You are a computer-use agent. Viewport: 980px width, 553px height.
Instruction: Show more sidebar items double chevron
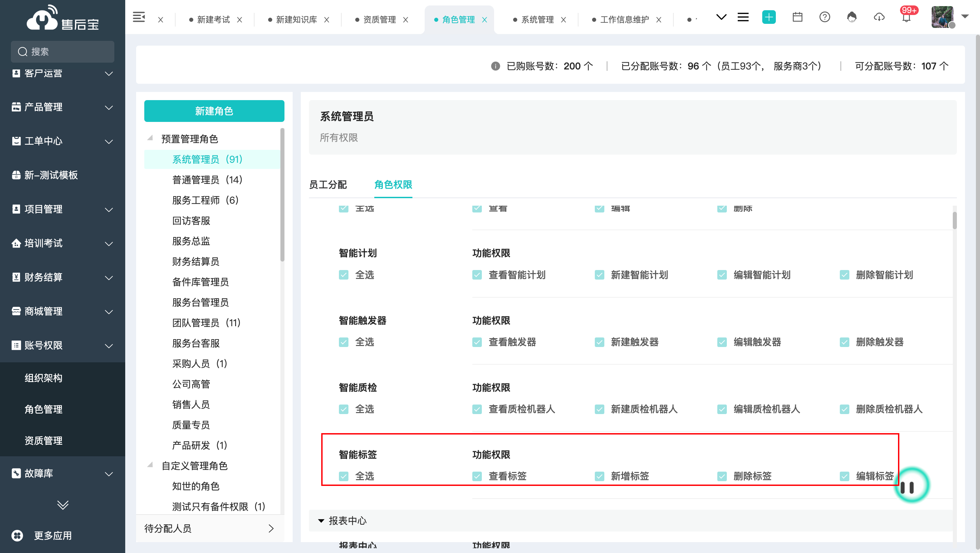[63, 505]
